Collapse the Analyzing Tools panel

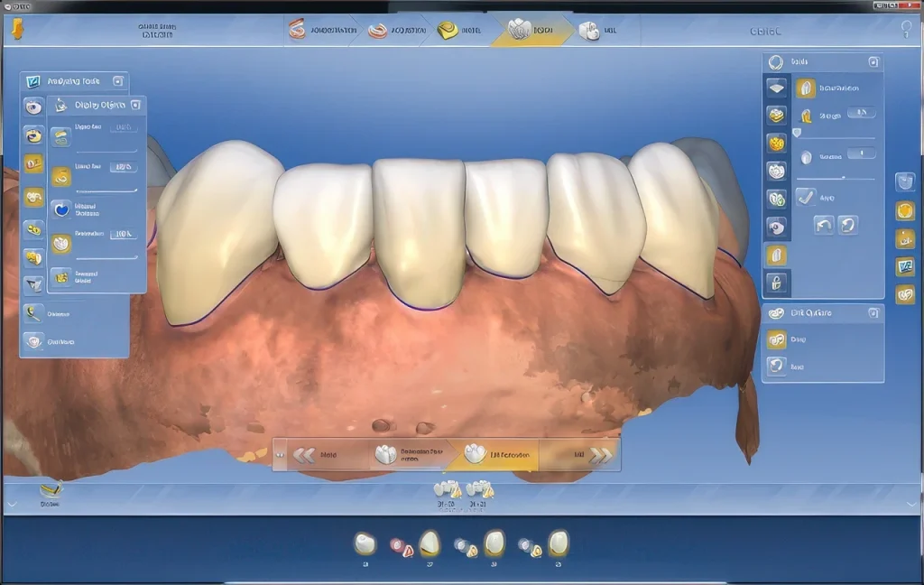pyautogui.click(x=118, y=81)
